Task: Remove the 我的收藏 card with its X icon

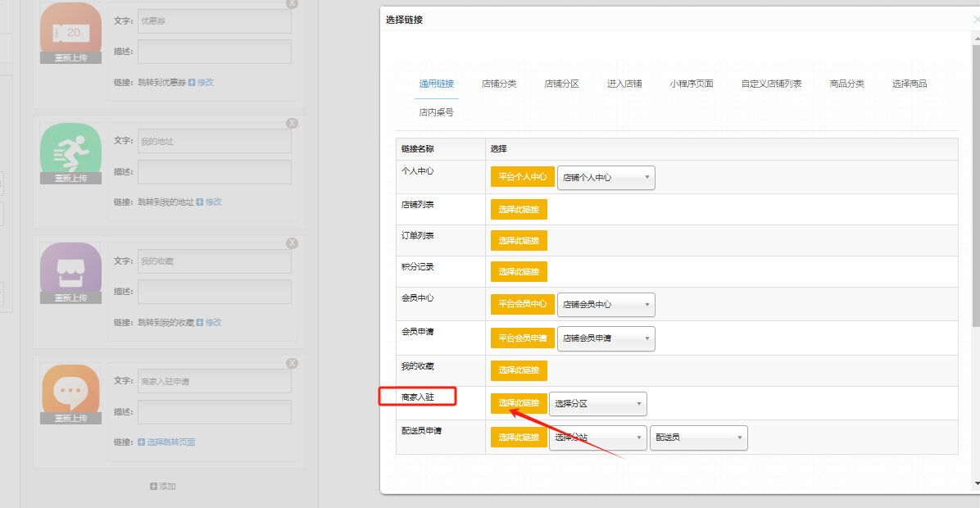Action: tap(292, 243)
